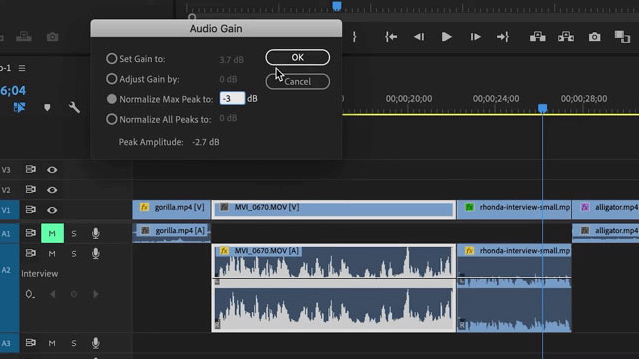Screen dimensions: 639x361
Task: Target the V2 video track
Action: (6, 190)
